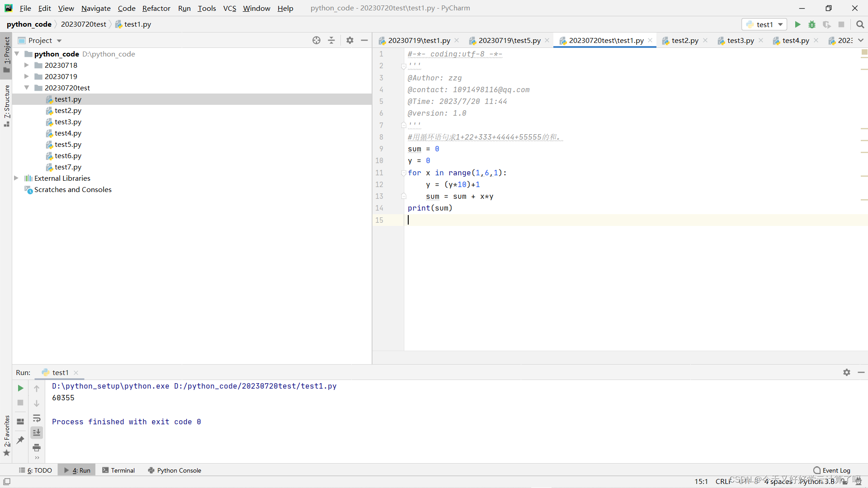Click the print icon in Run panel

(37, 447)
